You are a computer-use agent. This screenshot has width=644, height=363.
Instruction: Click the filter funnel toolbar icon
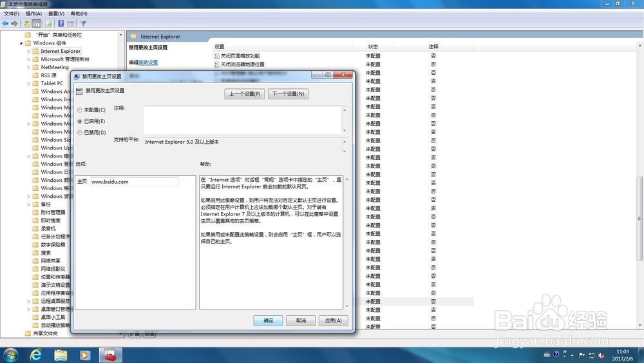[83, 23]
